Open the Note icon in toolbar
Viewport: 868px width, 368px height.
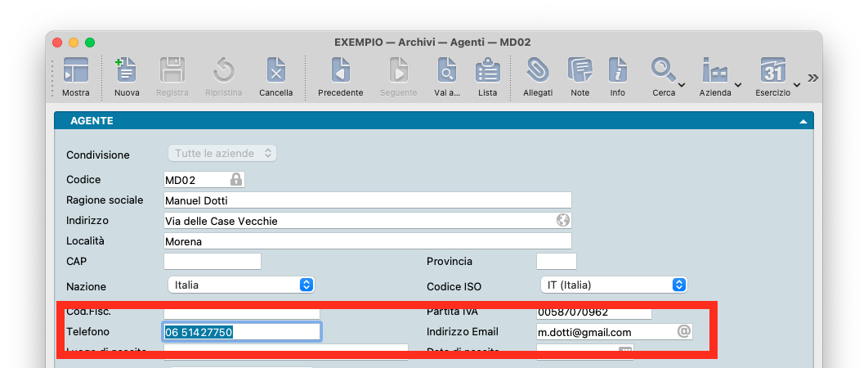pos(579,72)
